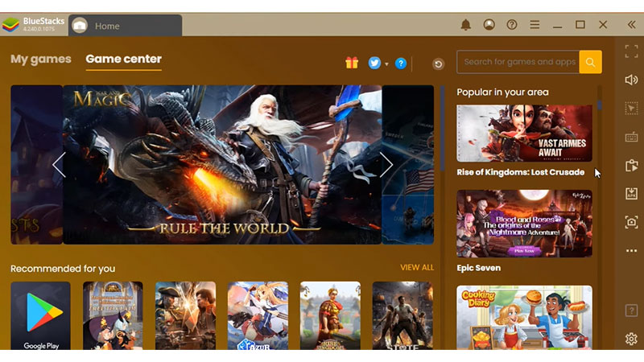The image size is (644, 362).
Task: Open the keyboard controls icon
Action: point(631,137)
